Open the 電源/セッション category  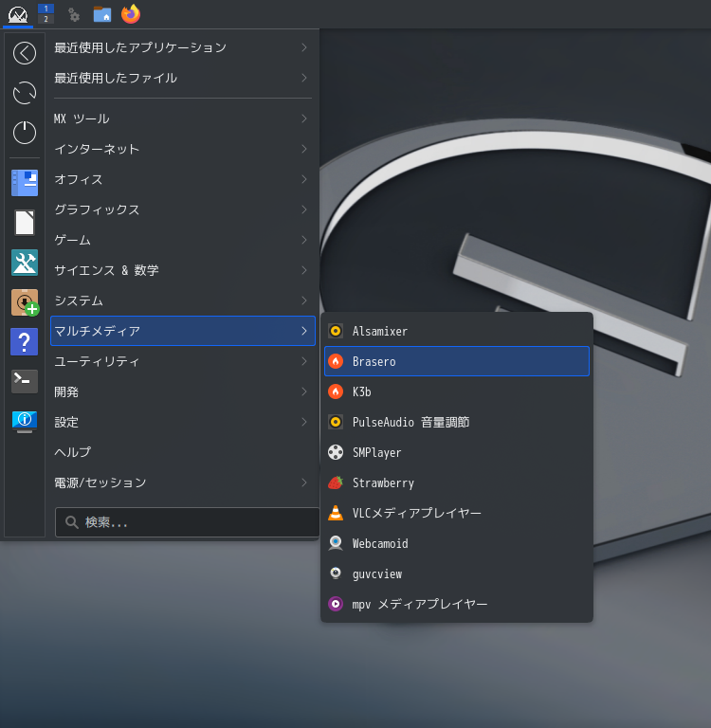pyautogui.click(x=183, y=482)
